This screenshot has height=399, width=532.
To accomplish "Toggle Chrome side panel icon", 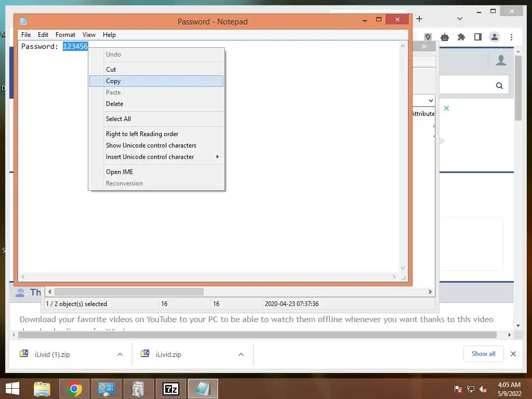I will [478, 37].
